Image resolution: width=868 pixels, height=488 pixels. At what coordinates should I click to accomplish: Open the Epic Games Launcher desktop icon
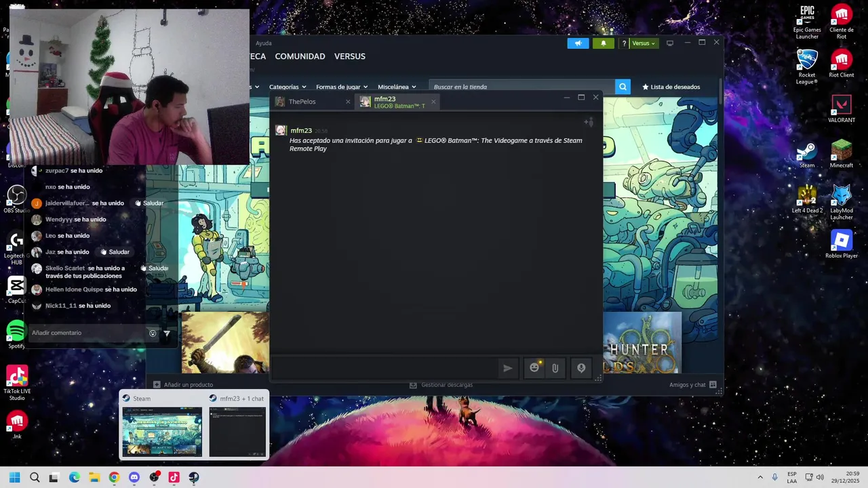point(807,22)
